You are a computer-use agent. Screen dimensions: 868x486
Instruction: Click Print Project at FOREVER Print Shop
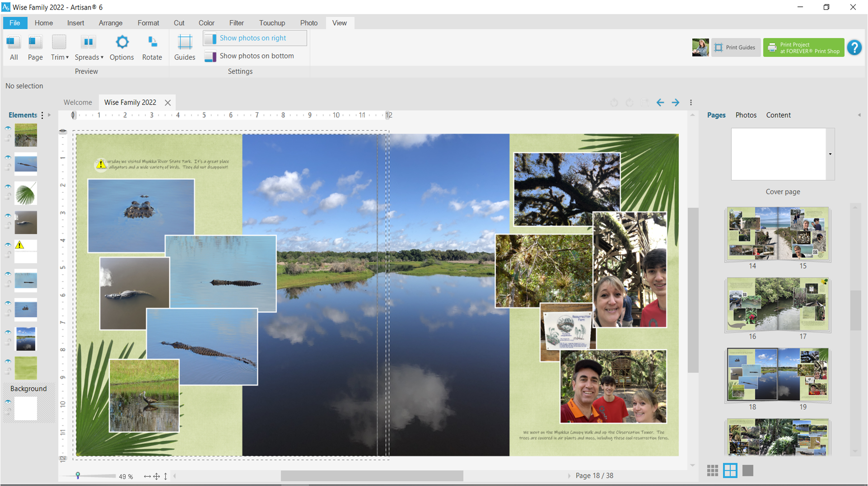click(x=803, y=47)
